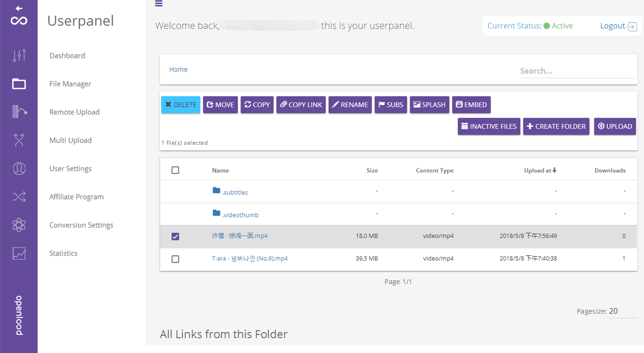The image size is (644, 353).
Task: Open Conversion Settings atom sidebar icon
Action: click(19, 225)
